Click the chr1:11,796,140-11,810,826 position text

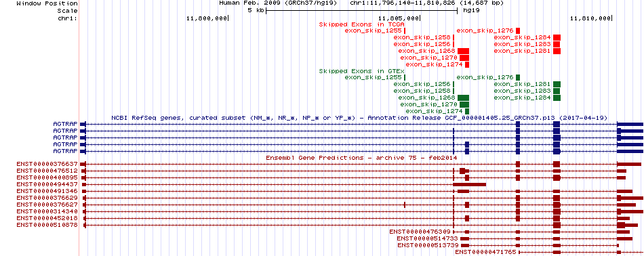point(426,3)
